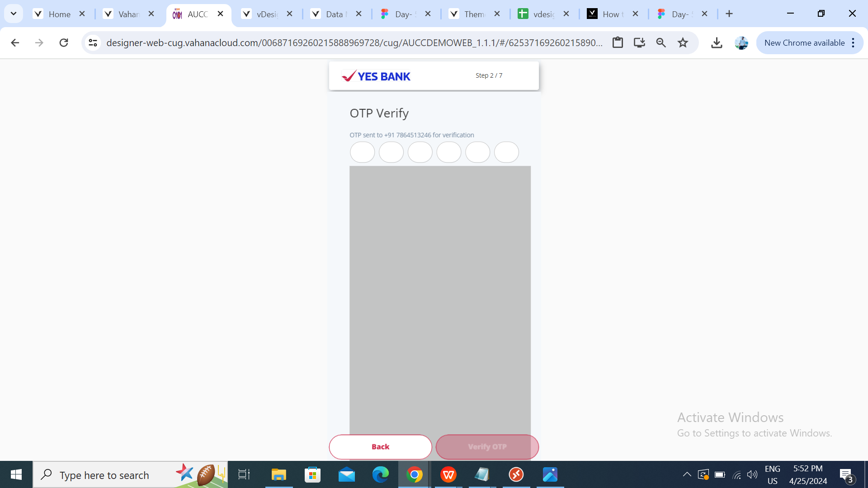
Task: Switch to the Home tab
Action: pyautogui.click(x=59, y=14)
